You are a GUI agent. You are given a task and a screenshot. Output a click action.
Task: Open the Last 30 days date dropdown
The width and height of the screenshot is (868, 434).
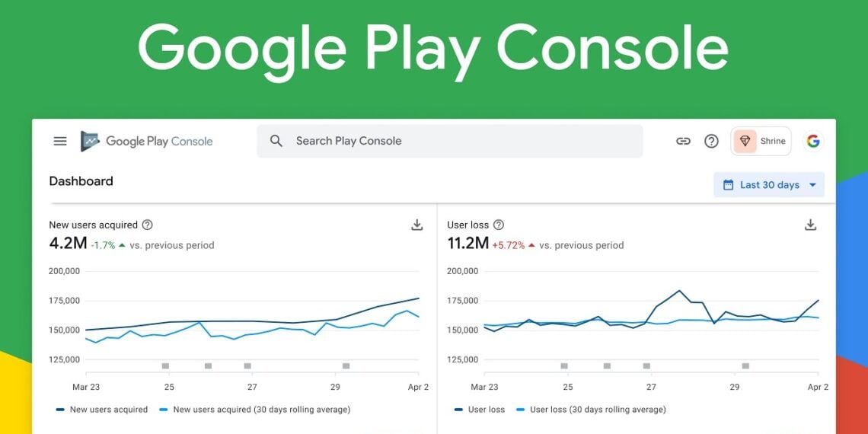tap(769, 184)
